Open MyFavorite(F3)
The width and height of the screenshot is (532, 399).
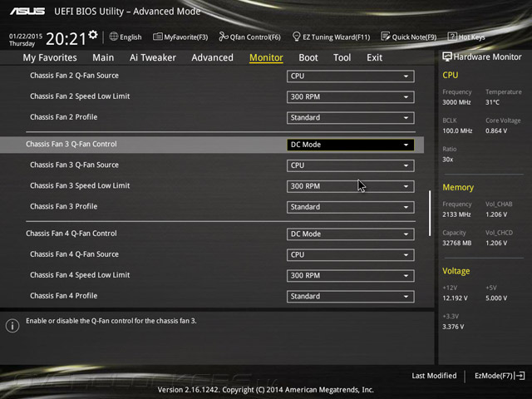tap(180, 37)
